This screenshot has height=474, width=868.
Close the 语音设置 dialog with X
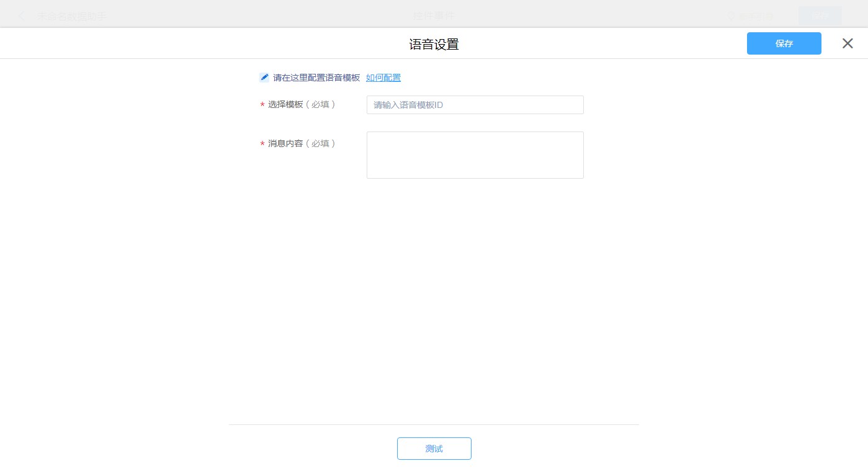[848, 43]
